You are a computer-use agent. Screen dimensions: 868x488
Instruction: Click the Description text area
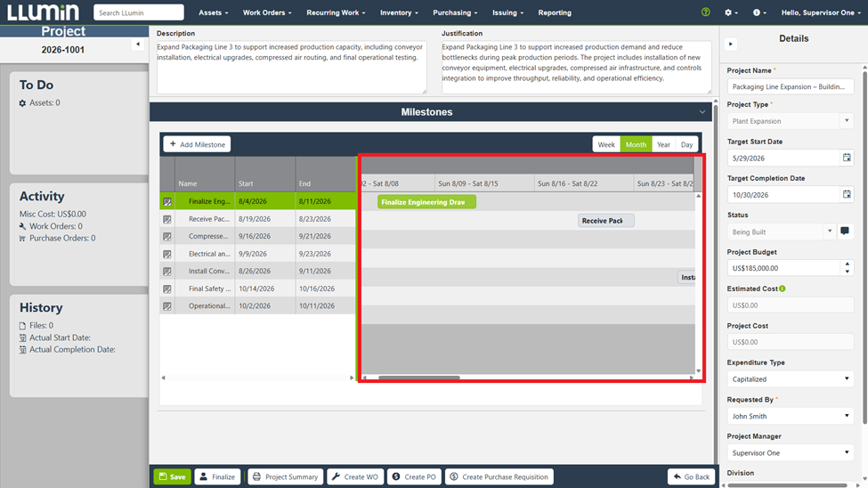tap(292, 67)
